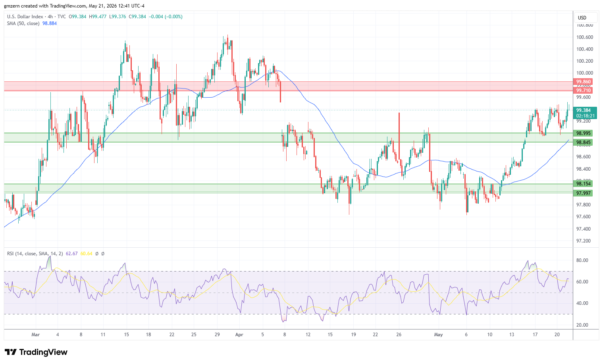Click the 97.800 price axis label
Viewport: 603px width, 364px height.
(584, 205)
